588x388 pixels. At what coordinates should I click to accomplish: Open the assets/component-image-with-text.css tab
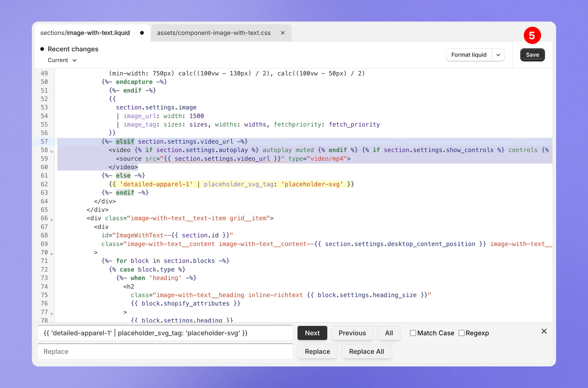click(x=214, y=33)
